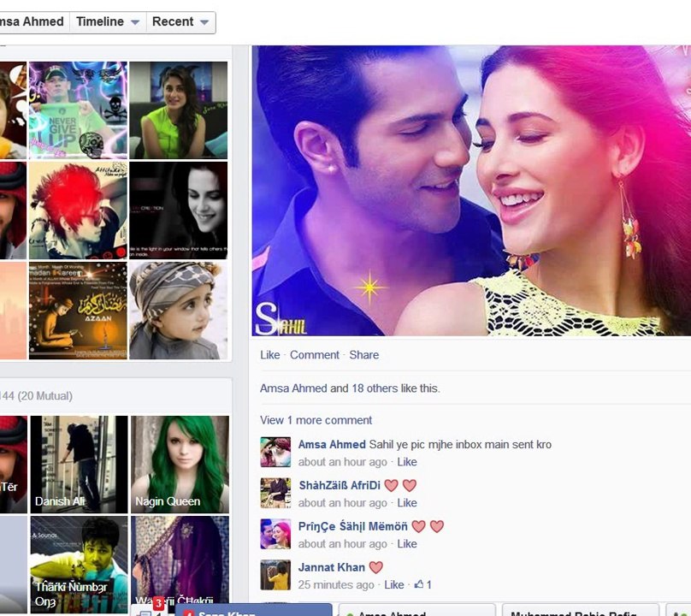
Task: Click Comment under the photo
Action: pos(315,355)
